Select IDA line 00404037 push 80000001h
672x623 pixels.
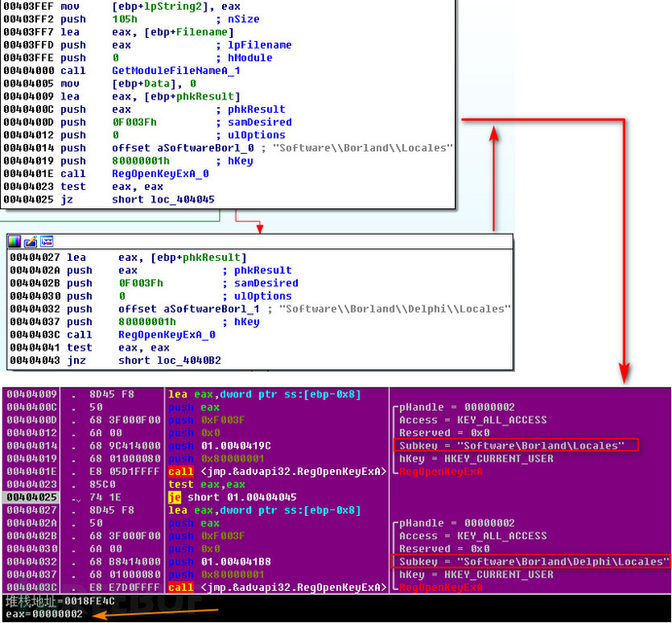134,322
